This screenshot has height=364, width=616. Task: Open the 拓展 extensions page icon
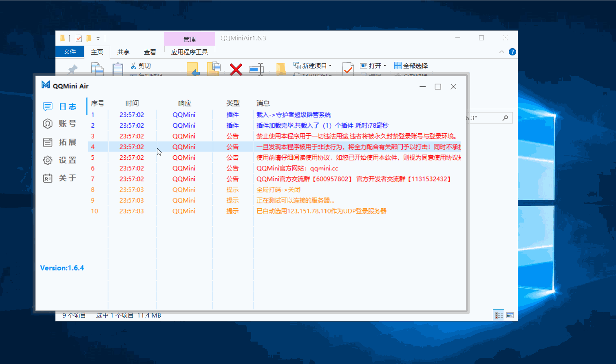[x=48, y=142]
